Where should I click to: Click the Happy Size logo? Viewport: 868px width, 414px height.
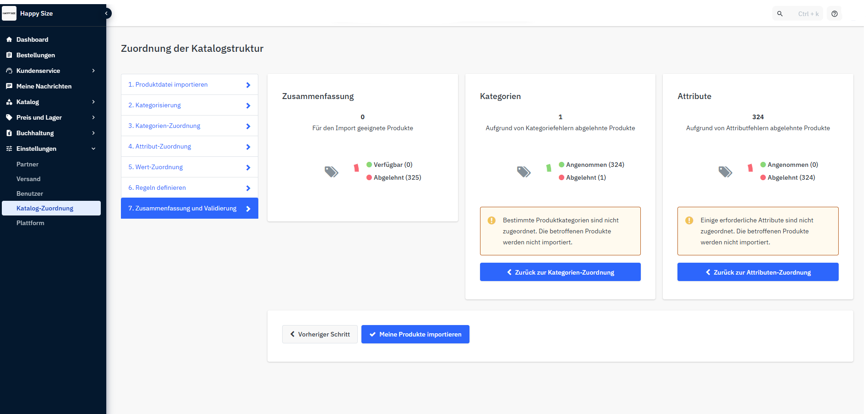click(9, 13)
